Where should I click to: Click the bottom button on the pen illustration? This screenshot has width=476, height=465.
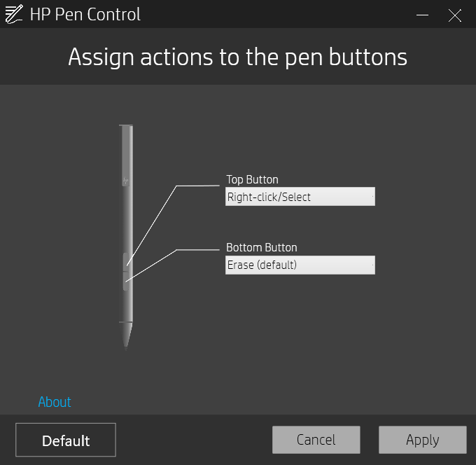pos(125,281)
